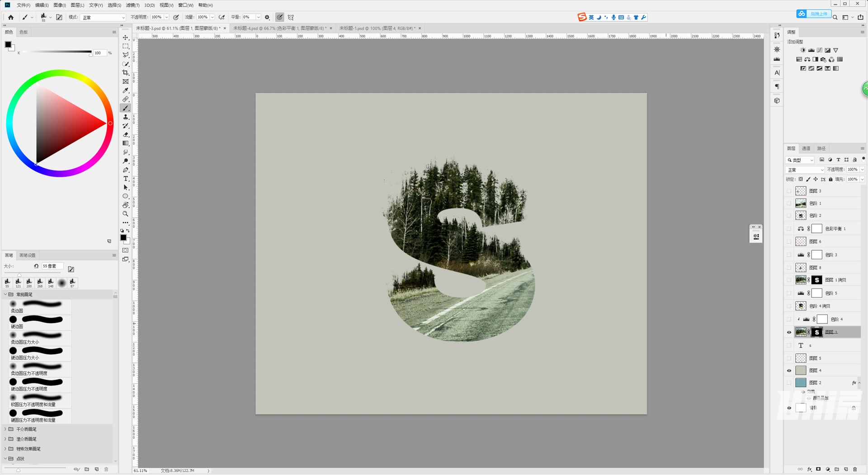Show the 图层 1 拷贝 layer
This screenshot has width=868, height=475.
[x=789, y=280]
